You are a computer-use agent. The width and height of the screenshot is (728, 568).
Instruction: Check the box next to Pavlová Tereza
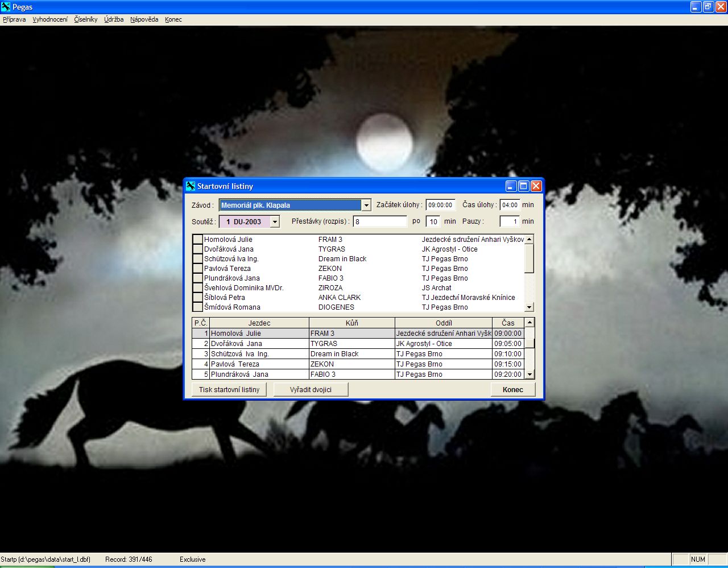click(x=197, y=269)
